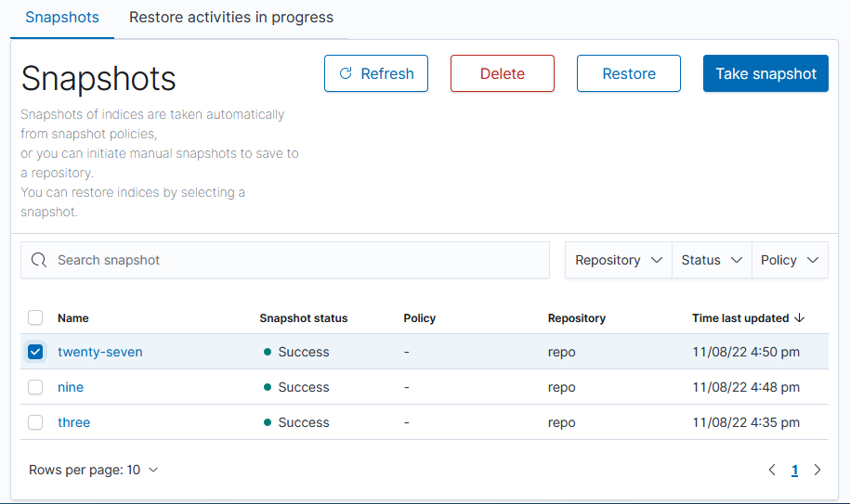Check the box for snapshot nine

click(x=35, y=387)
